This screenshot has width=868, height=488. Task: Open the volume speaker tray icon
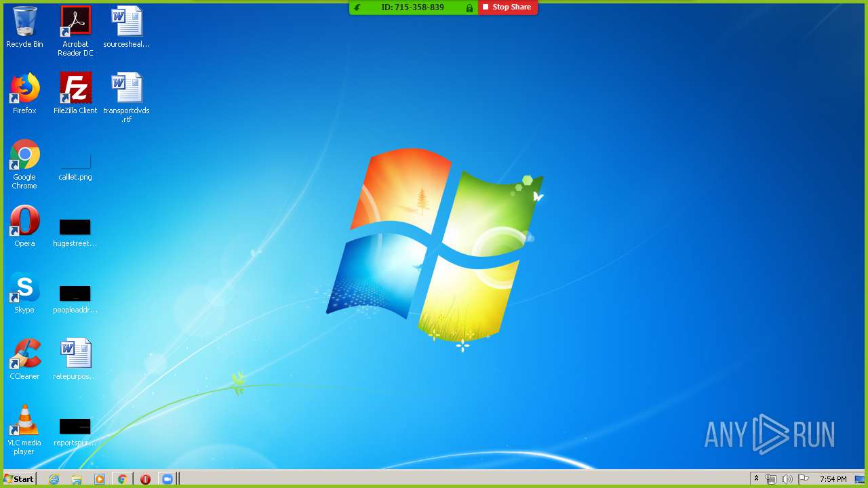tap(787, 479)
